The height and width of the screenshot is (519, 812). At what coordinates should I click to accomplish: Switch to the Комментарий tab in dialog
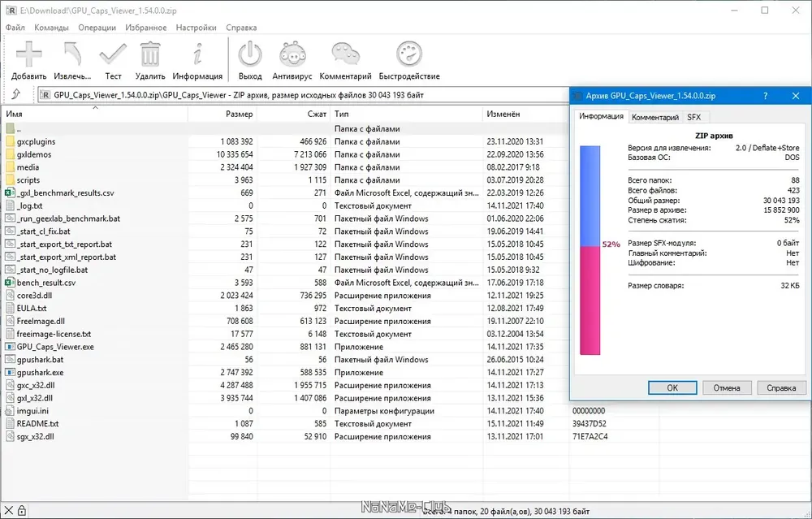pos(655,118)
